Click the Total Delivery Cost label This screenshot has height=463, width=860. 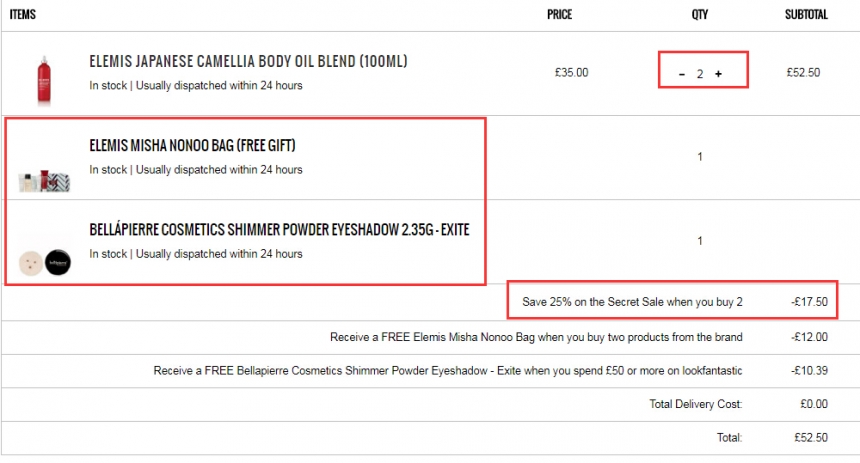pos(696,404)
